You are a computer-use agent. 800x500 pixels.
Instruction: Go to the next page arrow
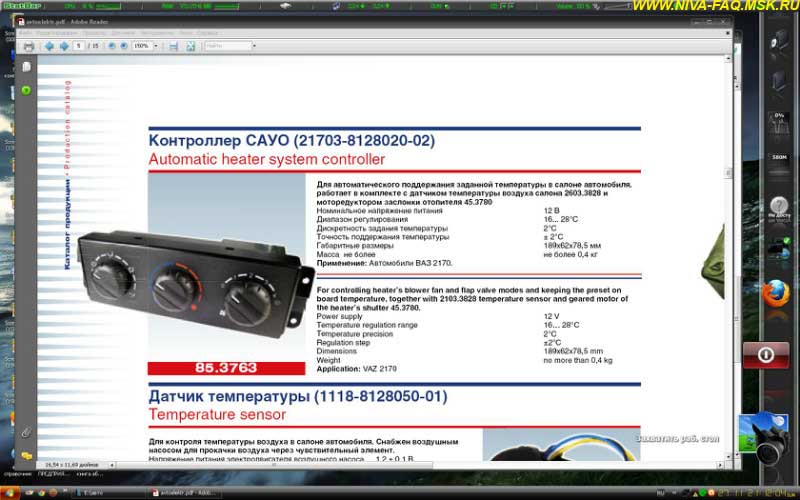(x=64, y=46)
